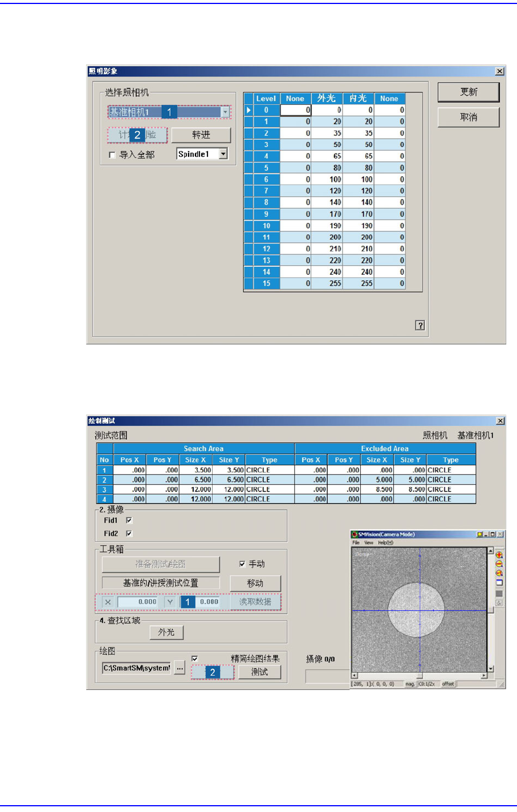This screenshot has height=812, width=517.
Task: Click the 基准的/拼接测试位置 button
Action: pos(161,583)
